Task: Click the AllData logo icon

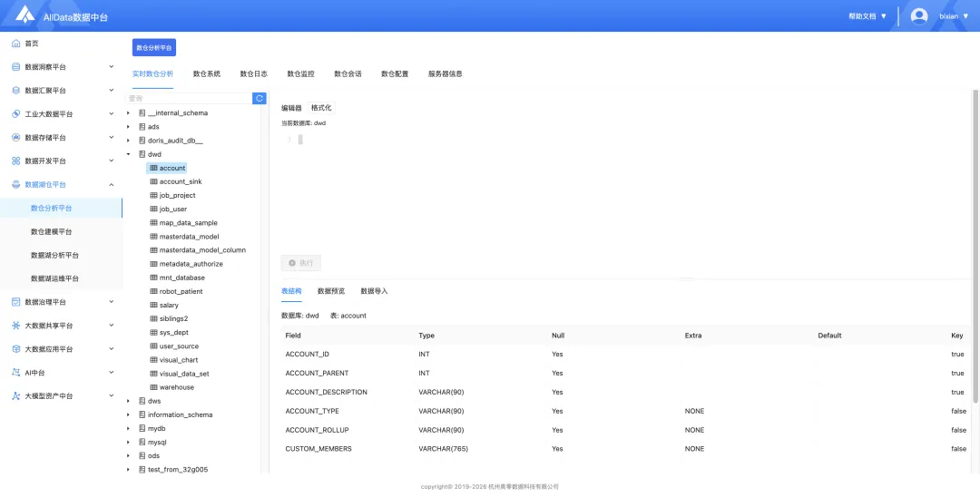Action: (x=25, y=14)
